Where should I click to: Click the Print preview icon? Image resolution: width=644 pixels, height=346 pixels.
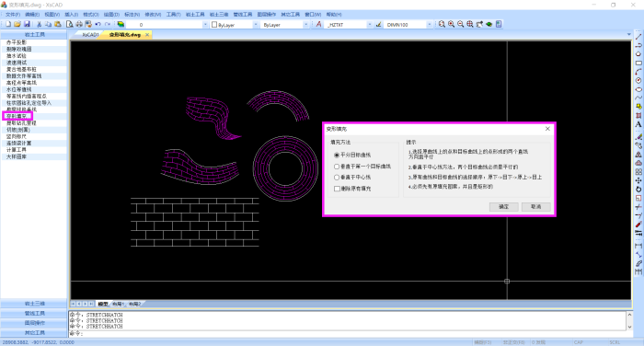[70, 25]
